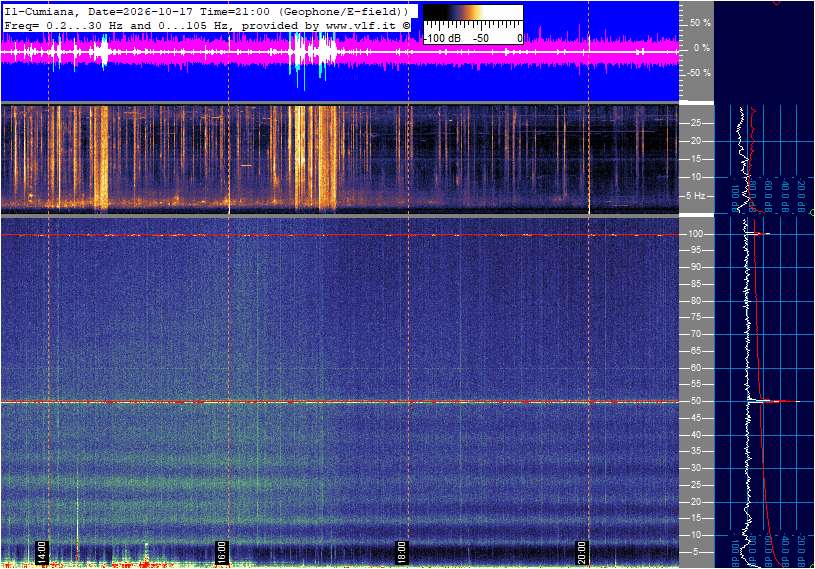Click the 90 Hz E-field axis label
Viewport: 815px width, 569px height.
click(x=695, y=267)
